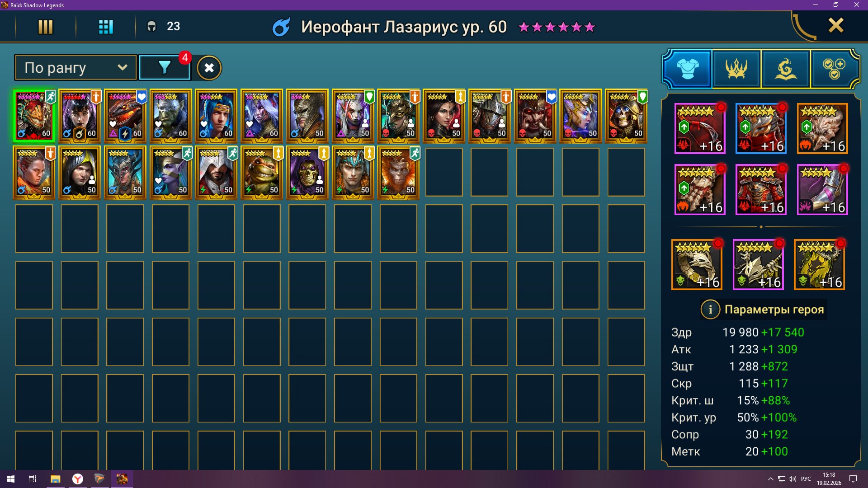The width and height of the screenshot is (868, 488).
Task: Open the checkmarks presets tab
Action: point(834,69)
